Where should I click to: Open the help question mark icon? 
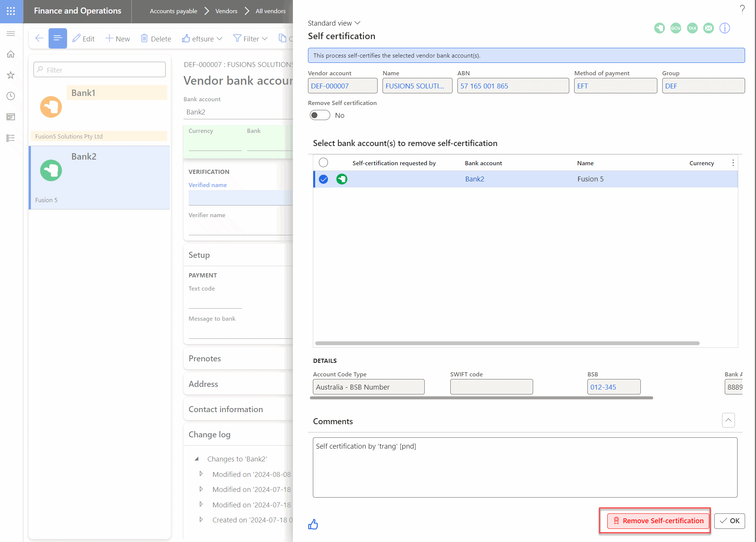point(742,9)
